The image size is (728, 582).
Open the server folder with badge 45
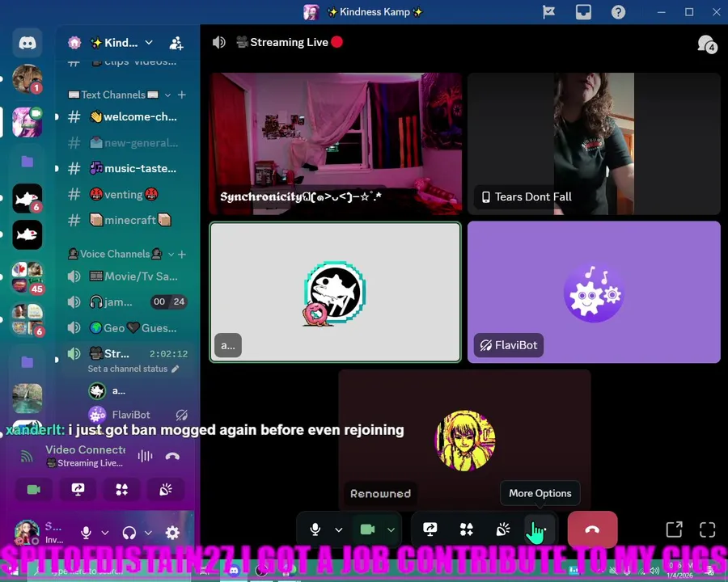point(28,278)
